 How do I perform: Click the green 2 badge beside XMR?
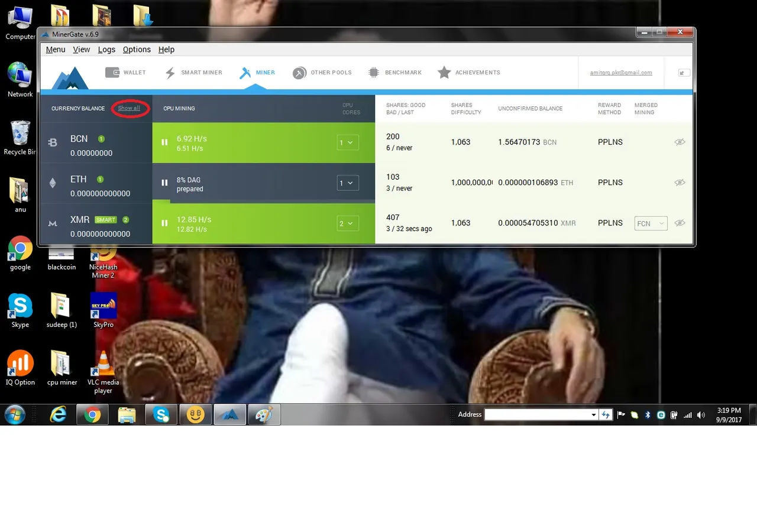(125, 220)
